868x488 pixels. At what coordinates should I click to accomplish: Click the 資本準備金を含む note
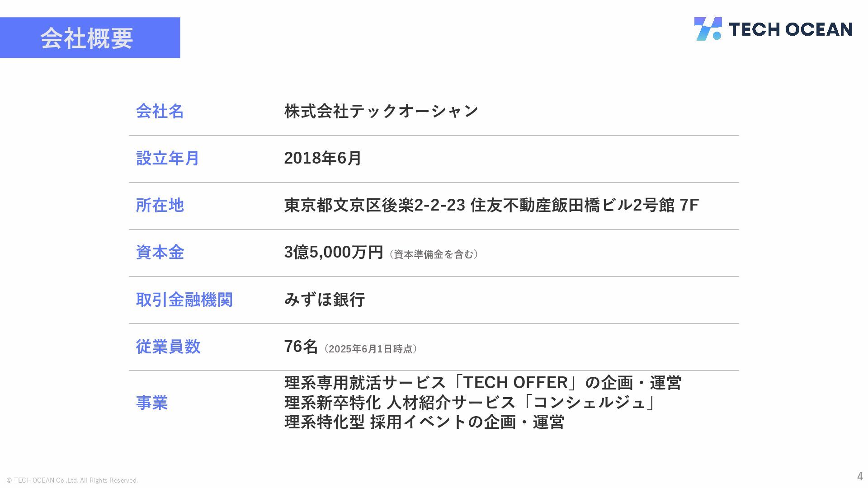(x=434, y=254)
